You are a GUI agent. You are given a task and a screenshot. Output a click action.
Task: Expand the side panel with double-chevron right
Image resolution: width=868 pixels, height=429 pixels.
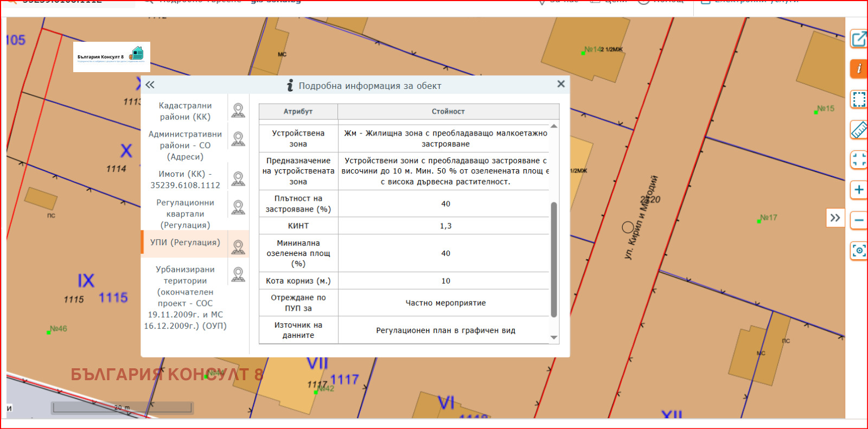(x=835, y=218)
